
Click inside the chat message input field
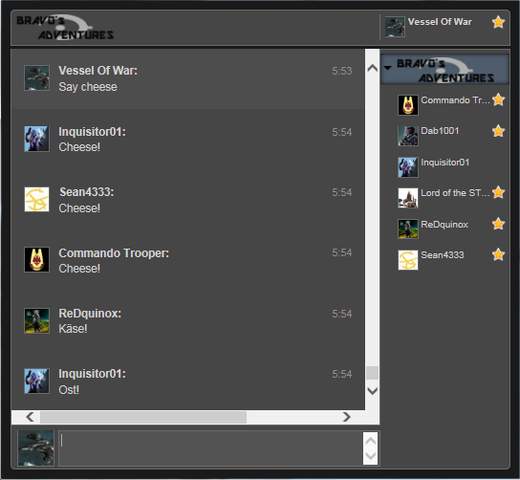tap(211, 448)
